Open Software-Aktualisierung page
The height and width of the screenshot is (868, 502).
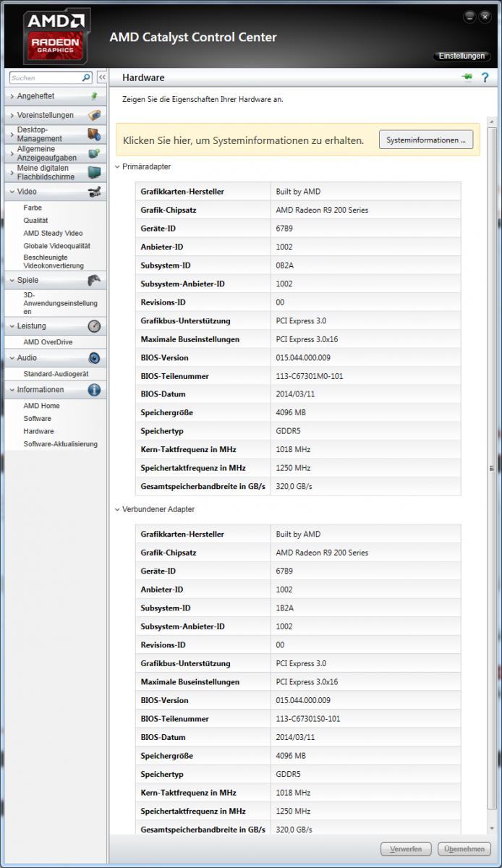coord(60,444)
